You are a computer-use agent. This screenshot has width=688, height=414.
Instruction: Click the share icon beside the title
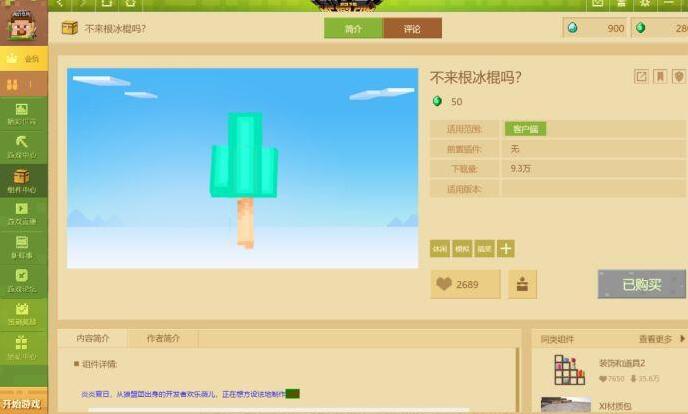coord(641,77)
